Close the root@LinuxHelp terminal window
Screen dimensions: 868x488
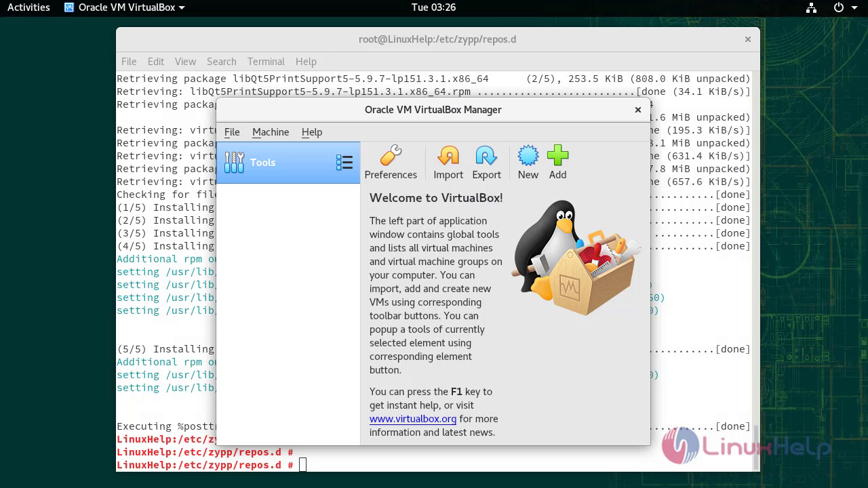coord(748,39)
